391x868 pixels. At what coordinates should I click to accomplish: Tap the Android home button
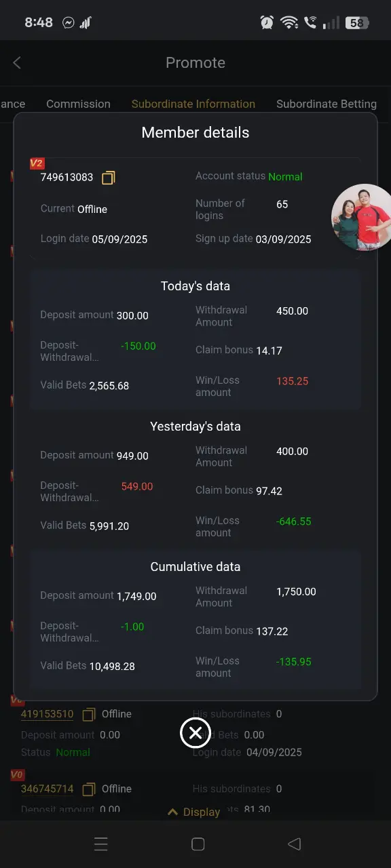coord(198,844)
